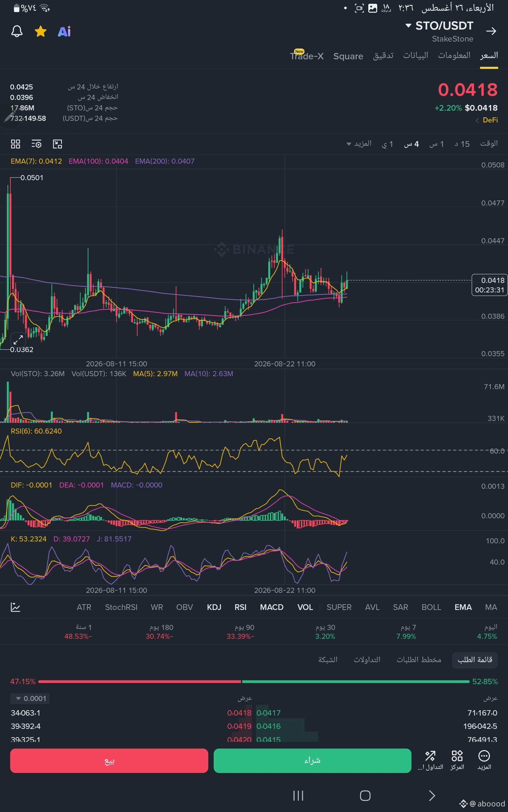Screen dimensions: 508x812
Task: Open the AI analysis icon
Action: pyautogui.click(x=64, y=31)
